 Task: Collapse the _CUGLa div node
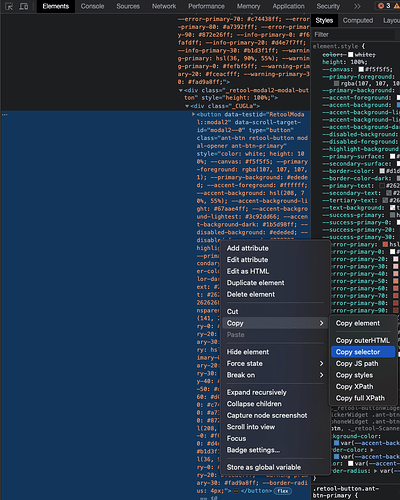pos(187,106)
